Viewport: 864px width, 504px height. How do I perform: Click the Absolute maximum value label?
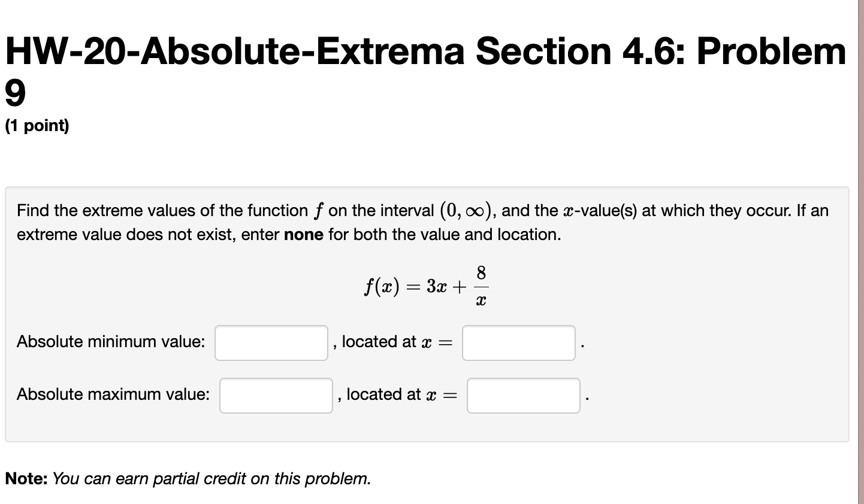click(x=113, y=394)
